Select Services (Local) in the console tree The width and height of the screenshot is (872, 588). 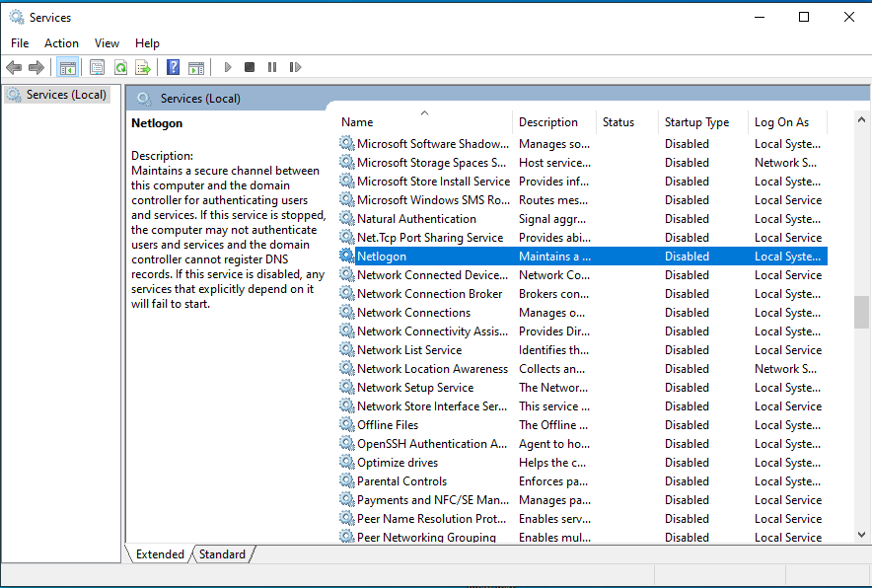[66, 95]
